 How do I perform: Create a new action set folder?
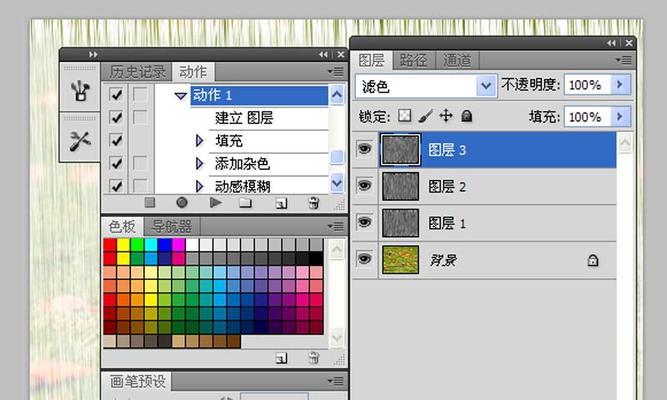tap(245, 203)
